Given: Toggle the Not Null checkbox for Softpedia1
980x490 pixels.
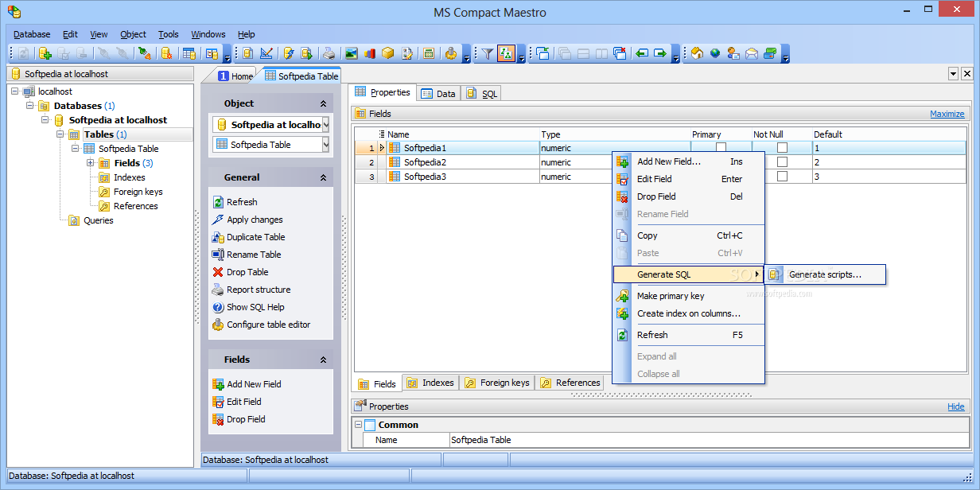Looking at the screenshot, I should (x=782, y=148).
